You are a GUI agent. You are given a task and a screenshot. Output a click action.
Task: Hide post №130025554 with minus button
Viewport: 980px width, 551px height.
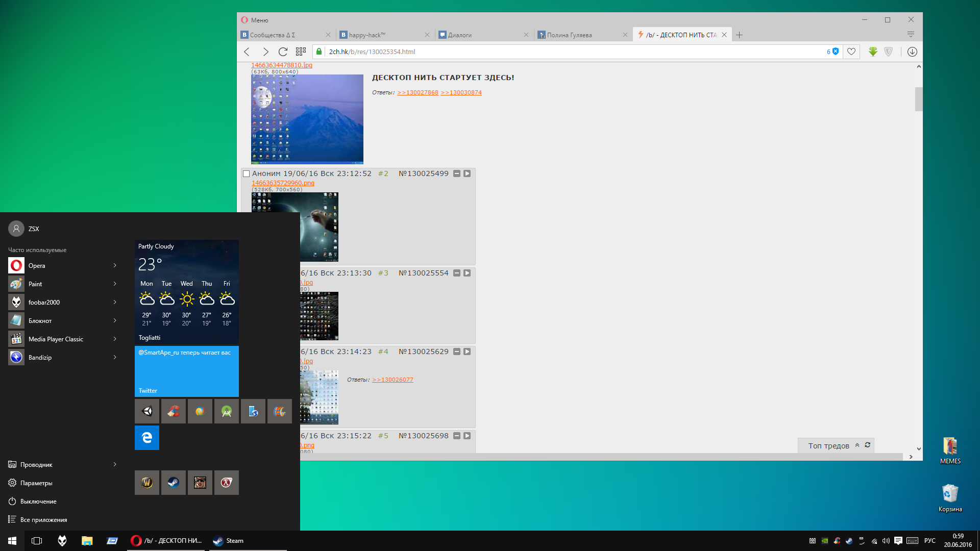(x=457, y=273)
